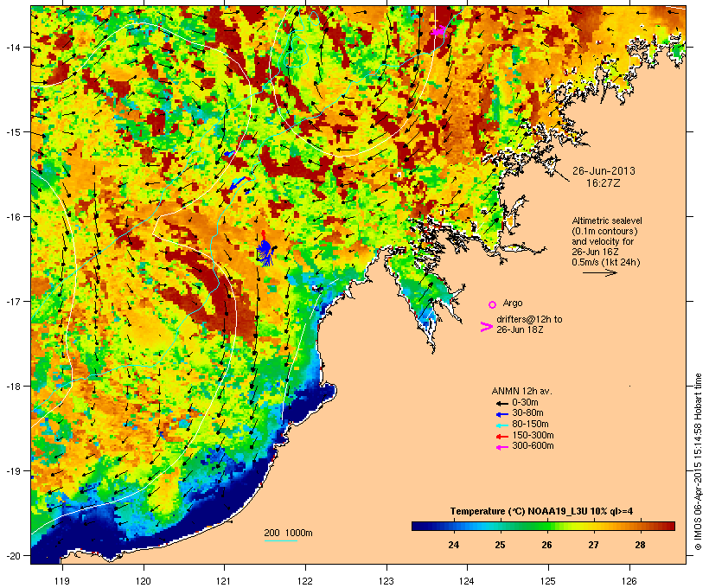The width and height of the screenshot is (709, 588).
Task: Click the latitude label -18
Action: coord(12,386)
